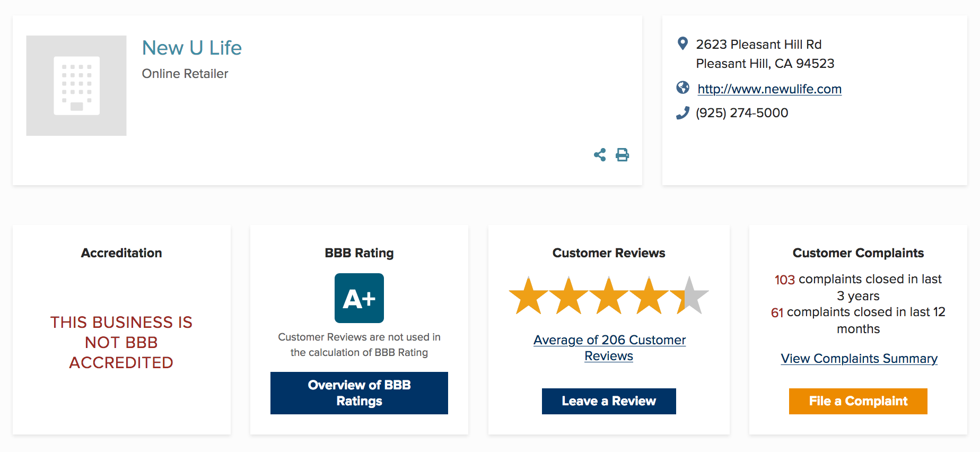980x452 pixels.
Task: Click the Leave a Review button
Action: pyautogui.click(x=609, y=401)
